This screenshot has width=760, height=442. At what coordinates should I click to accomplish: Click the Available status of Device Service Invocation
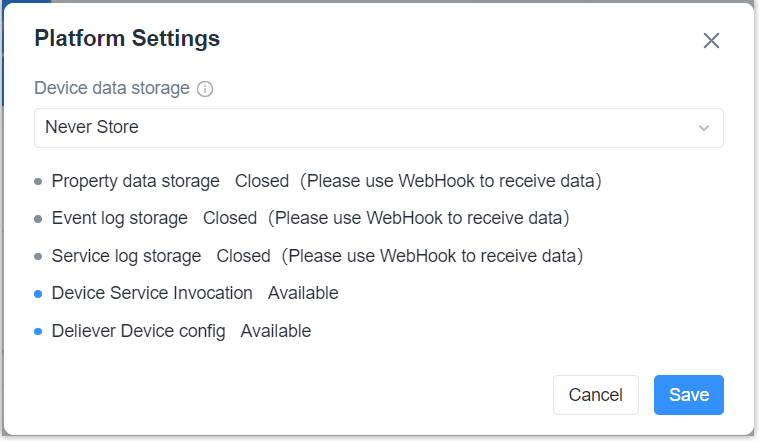point(303,293)
